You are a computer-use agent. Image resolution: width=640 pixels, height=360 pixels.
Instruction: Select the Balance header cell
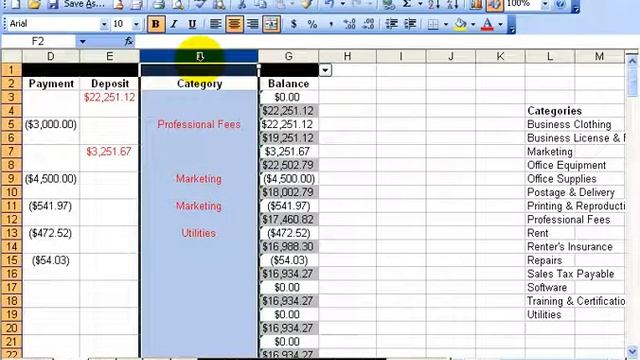[x=288, y=84]
